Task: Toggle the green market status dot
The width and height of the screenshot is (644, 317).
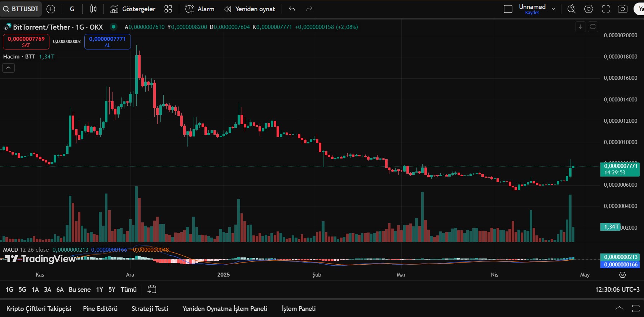Action: click(x=114, y=27)
